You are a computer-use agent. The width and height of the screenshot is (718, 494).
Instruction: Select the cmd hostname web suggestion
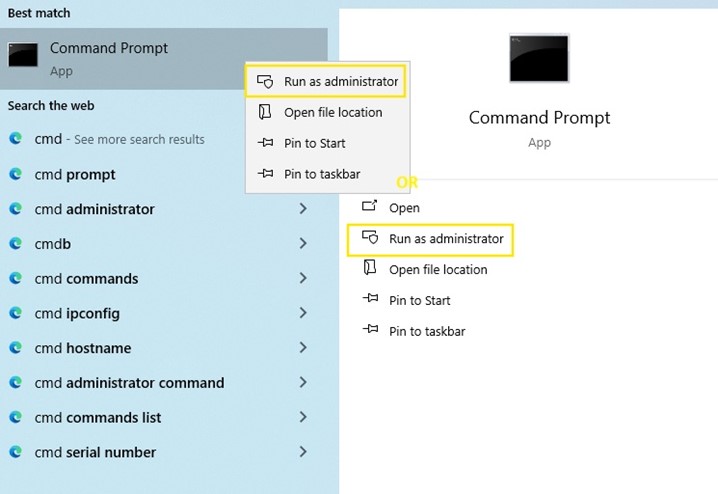click(83, 348)
